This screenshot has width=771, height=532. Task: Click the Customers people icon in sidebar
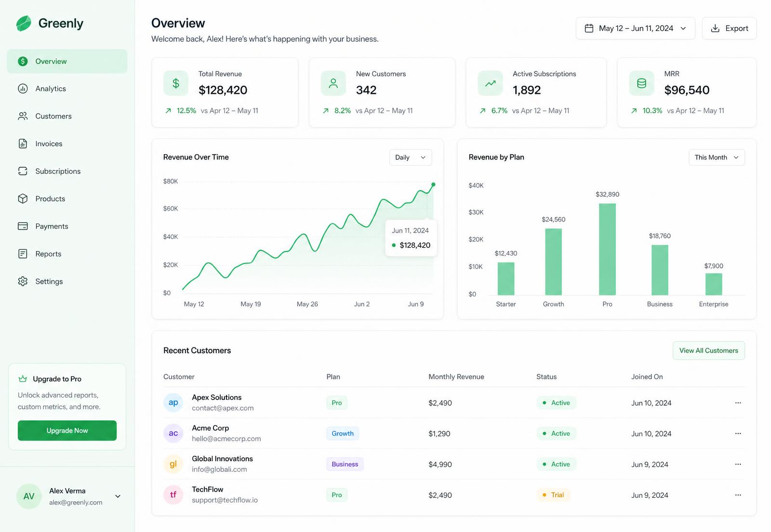click(23, 116)
